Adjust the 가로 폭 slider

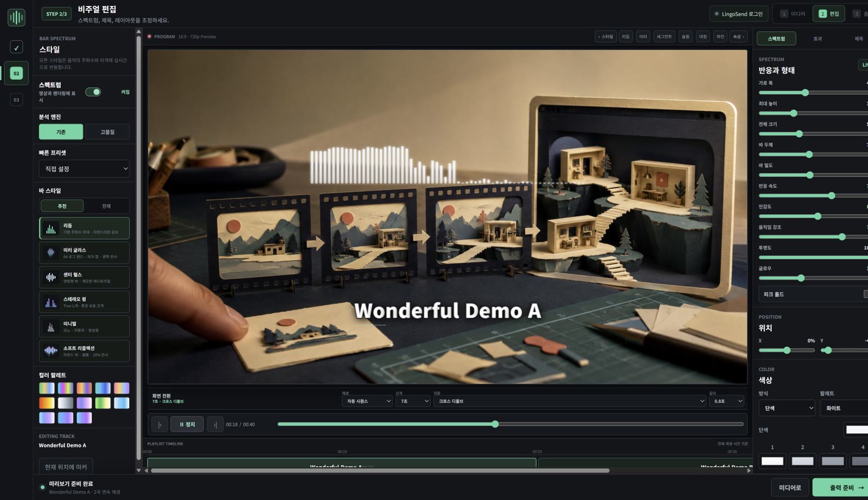point(813,93)
